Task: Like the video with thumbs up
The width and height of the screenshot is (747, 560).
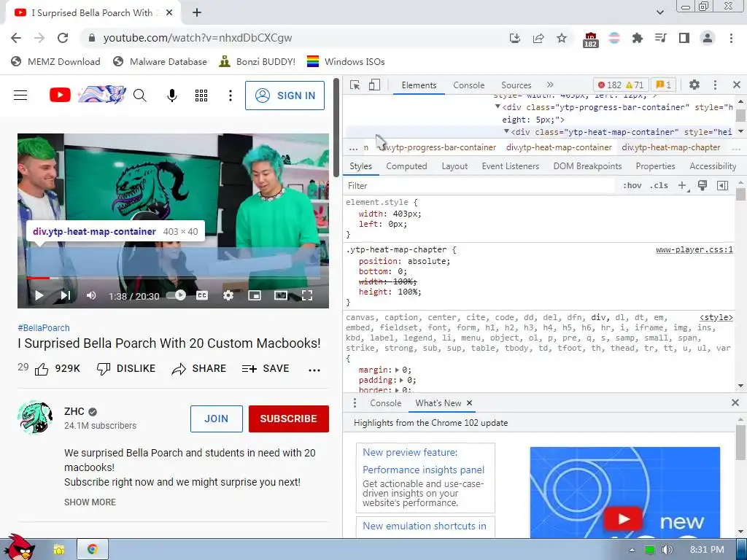Action: [x=42, y=368]
